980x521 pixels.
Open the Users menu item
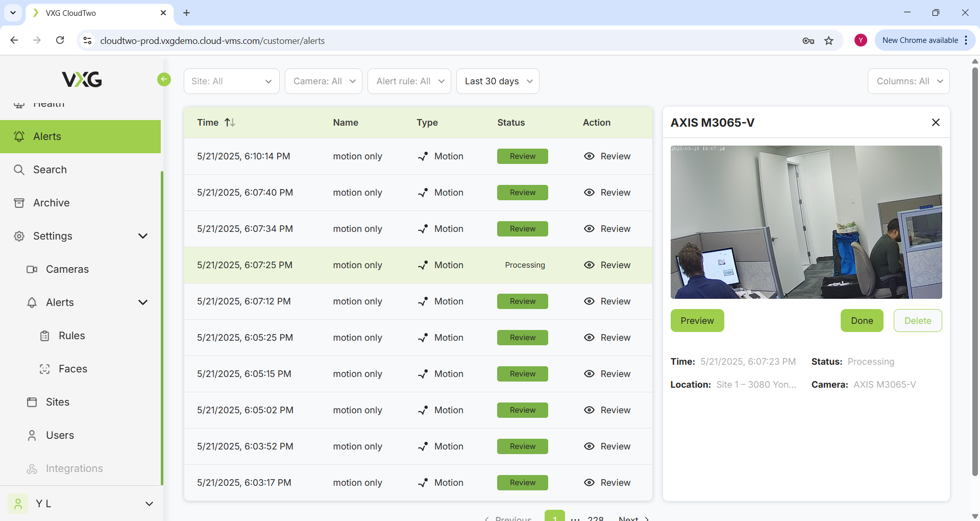click(60, 435)
